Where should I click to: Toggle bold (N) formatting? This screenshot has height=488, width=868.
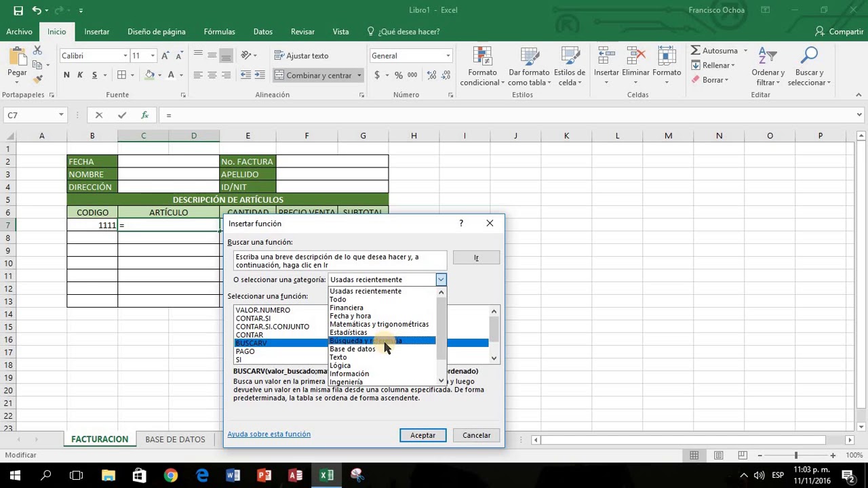pos(66,75)
